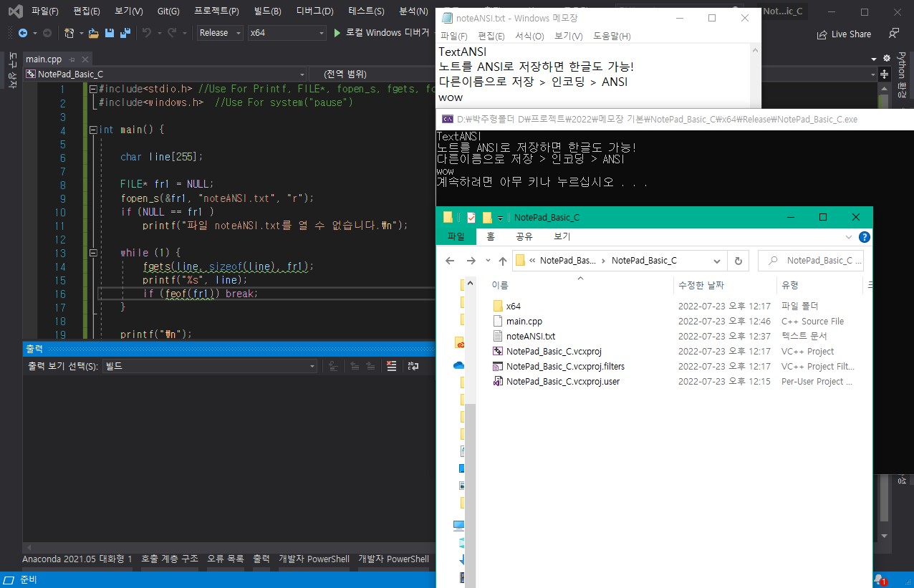Viewport: 914px width, 588px height.
Task: Click the Explorer back navigation arrow
Action: 449,261
